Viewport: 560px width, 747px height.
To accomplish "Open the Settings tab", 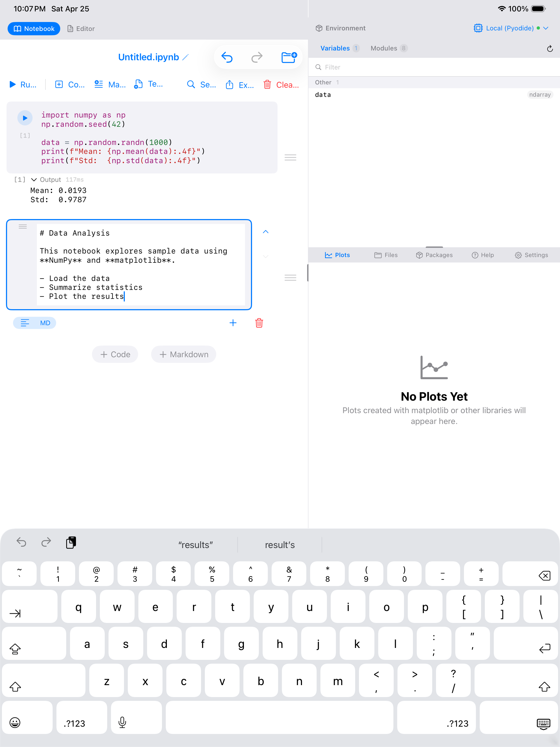I will [531, 255].
